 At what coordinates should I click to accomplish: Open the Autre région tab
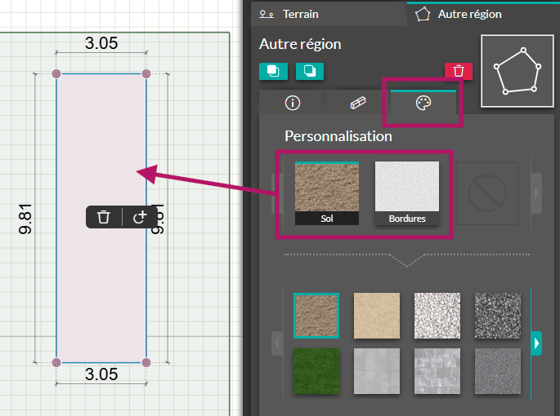coord(483,14)
